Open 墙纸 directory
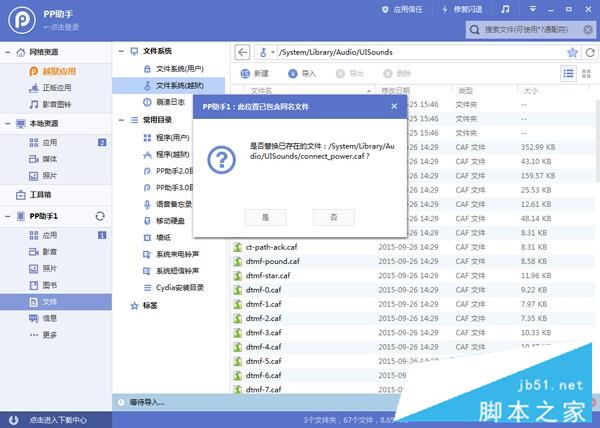 point(157,238)
